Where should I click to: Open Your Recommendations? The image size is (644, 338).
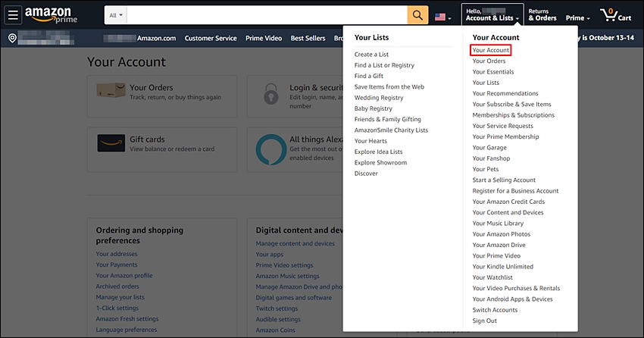(x=505, y=93)
